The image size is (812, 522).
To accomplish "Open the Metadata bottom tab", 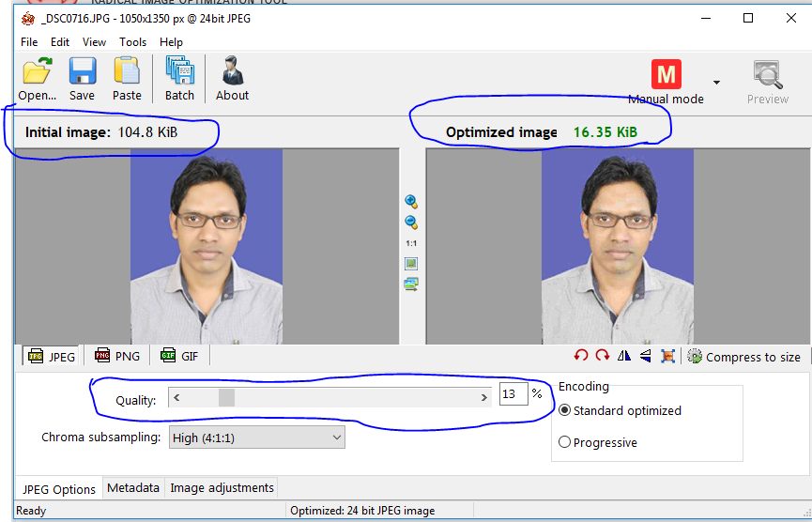I will pos(133,488).
